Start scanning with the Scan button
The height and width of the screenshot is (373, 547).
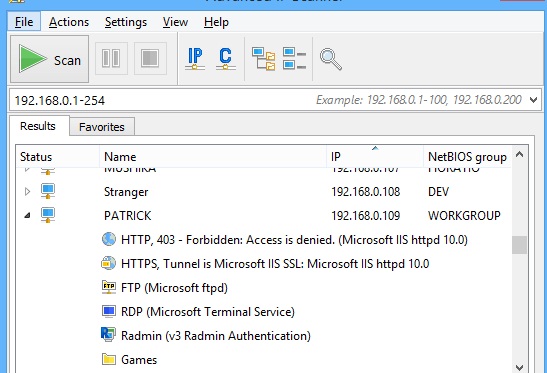[49, 59]
